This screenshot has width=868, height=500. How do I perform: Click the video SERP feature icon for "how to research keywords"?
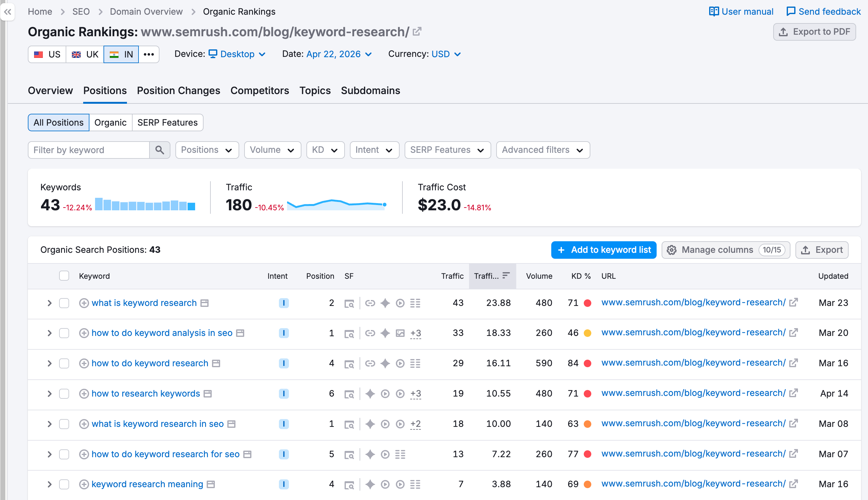point(385,393)
